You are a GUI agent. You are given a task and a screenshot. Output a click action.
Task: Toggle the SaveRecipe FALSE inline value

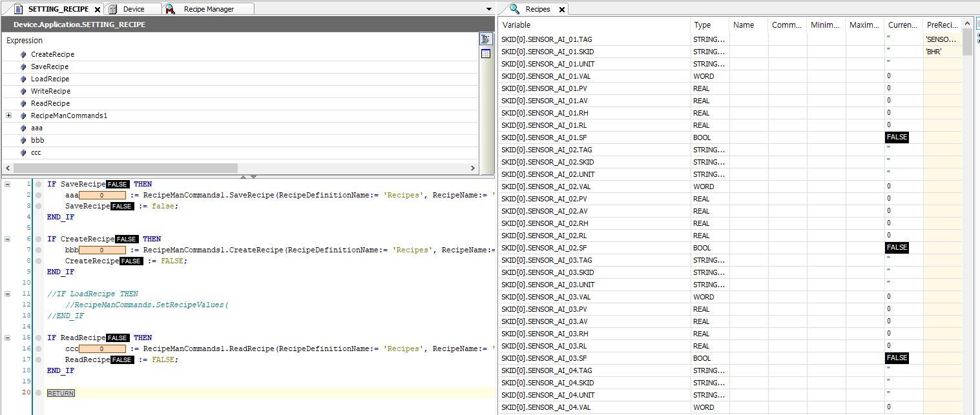click(117, 184)
